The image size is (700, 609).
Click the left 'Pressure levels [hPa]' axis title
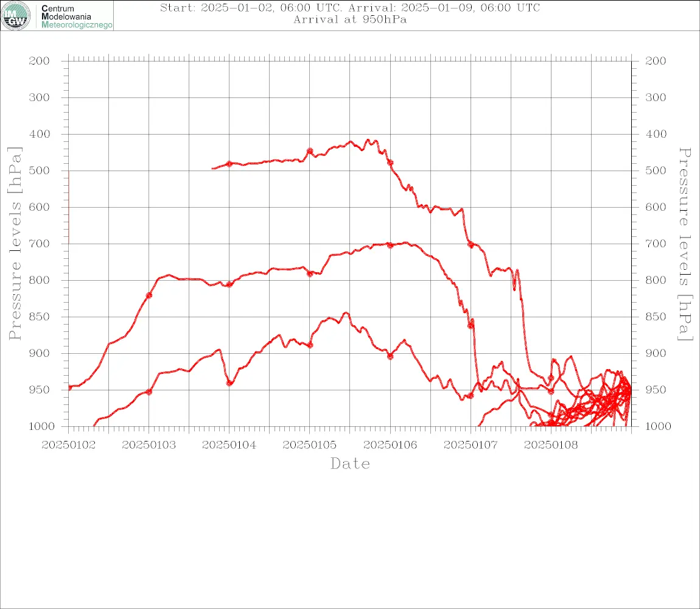click(15, 244)
